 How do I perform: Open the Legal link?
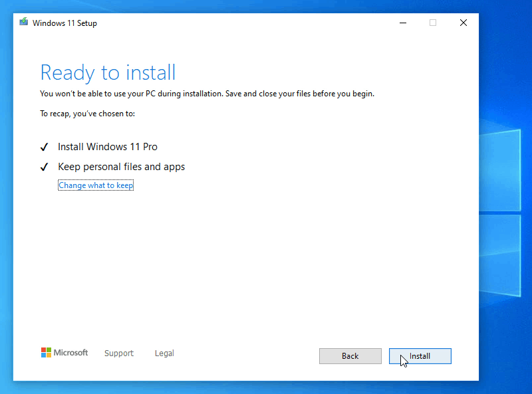(164, 353)
